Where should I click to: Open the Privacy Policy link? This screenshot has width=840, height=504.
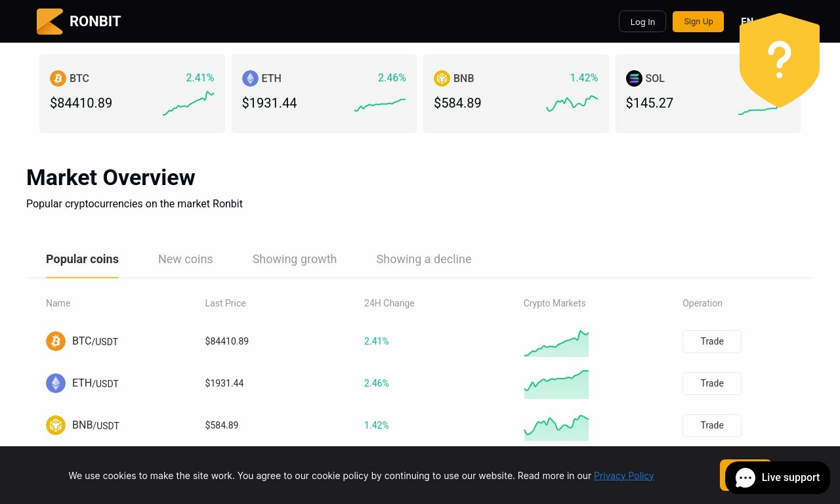pos(623,476)
